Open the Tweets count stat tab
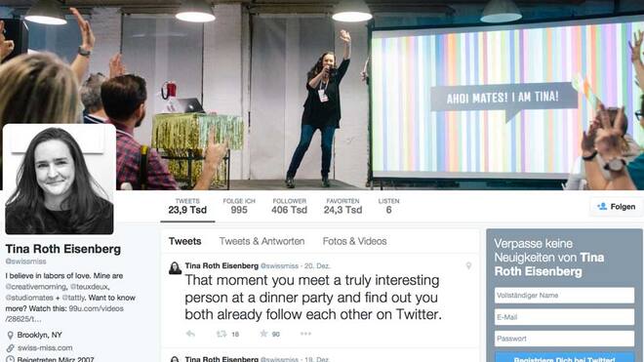The height and width of the screenshot is (362, 644). pyautogui.click(x=187, y=206)
